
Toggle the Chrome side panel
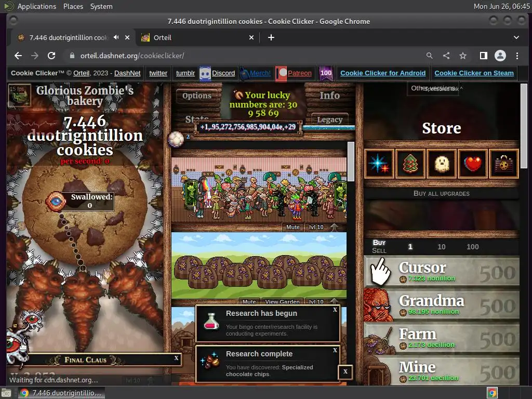click(x=484, y=56)
